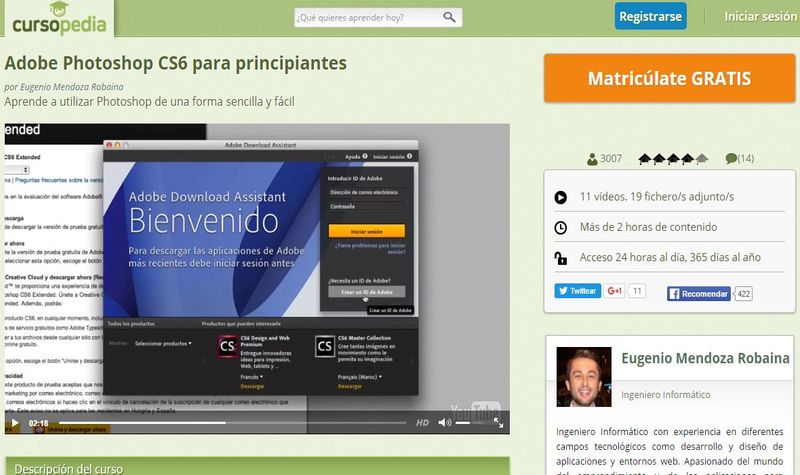Click the clock icon beside 'Más de 2 horas'
800x475 pixels.
(560, 228)
